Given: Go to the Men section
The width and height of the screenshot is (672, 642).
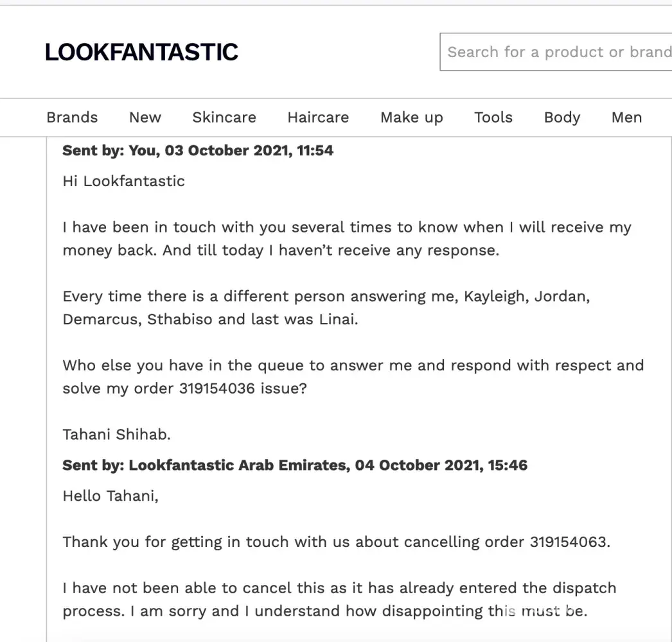Looking at the screenshot, I should coord(626,117).
